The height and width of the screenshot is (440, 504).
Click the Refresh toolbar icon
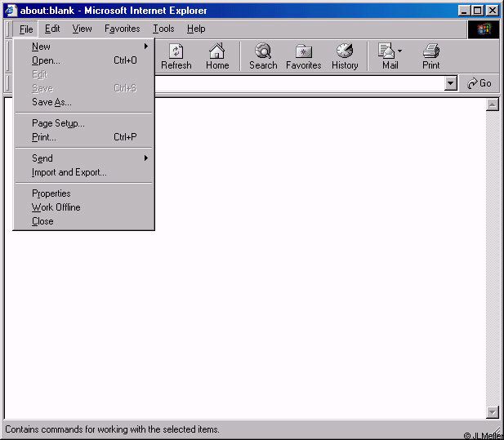pyautogui.click(x=176, y=51)
